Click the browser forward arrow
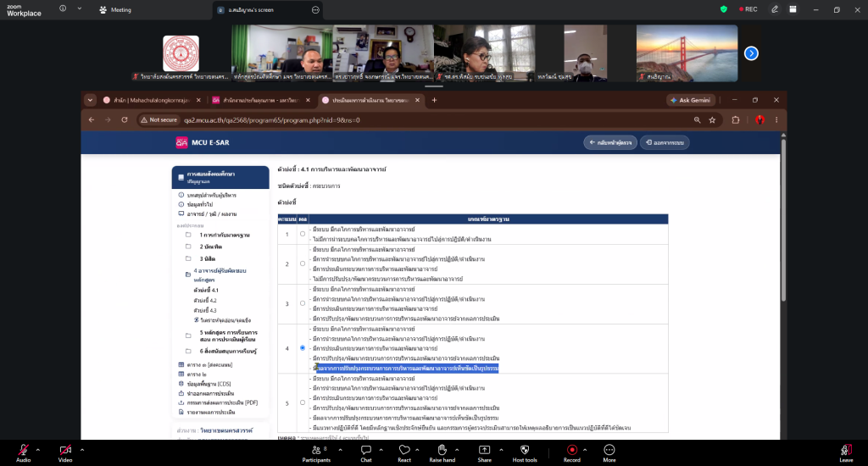 coord(108,120)
